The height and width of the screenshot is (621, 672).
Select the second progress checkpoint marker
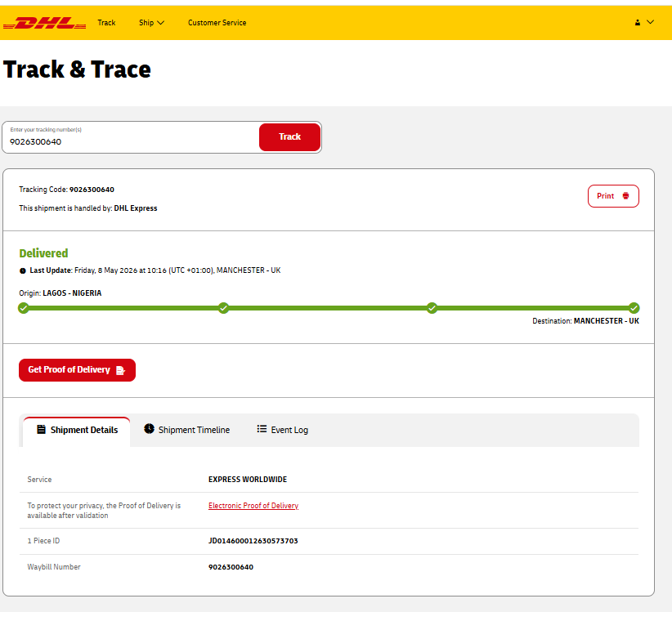[223, 308]
